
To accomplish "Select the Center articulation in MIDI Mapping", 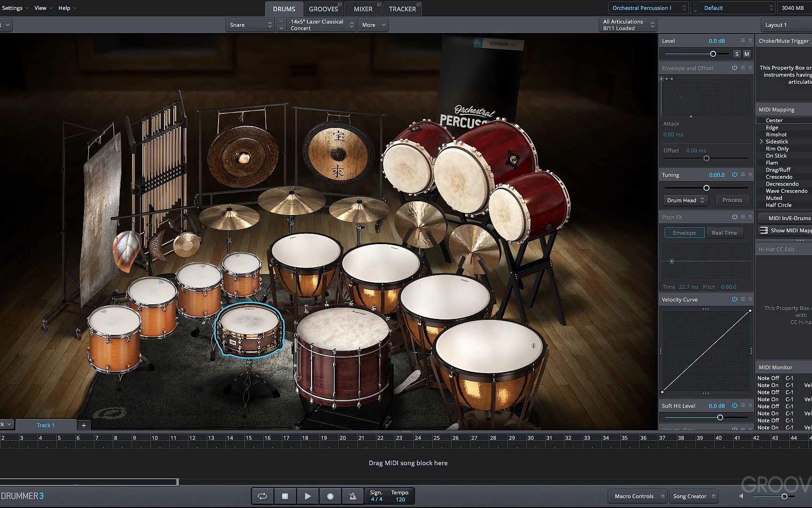I will 774,120.
